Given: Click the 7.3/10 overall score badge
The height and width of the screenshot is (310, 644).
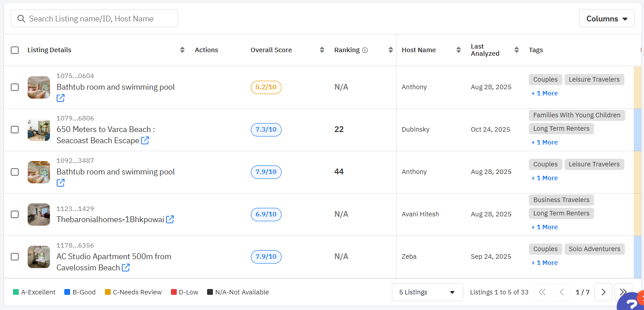Looking at the screenshot, I should (x=266, y=130).
